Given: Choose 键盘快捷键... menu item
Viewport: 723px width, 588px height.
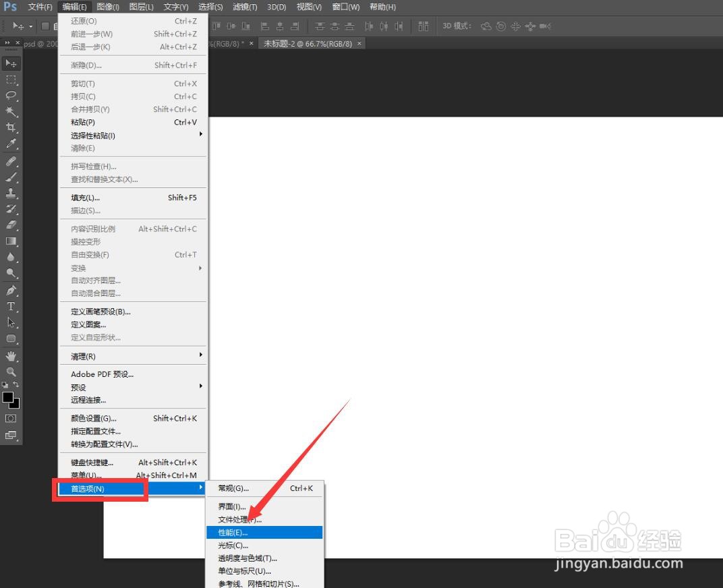Looking at the screenshot, I should point(134,462).
